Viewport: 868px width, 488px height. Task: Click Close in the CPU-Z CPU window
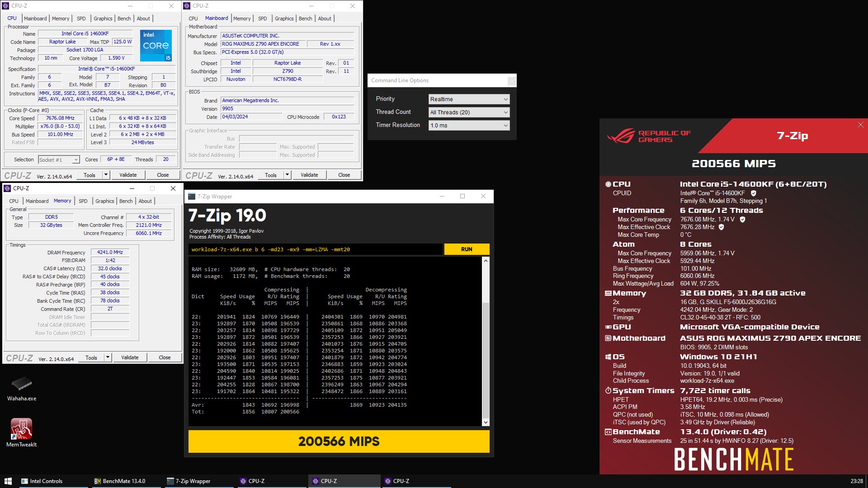point(163,175)
